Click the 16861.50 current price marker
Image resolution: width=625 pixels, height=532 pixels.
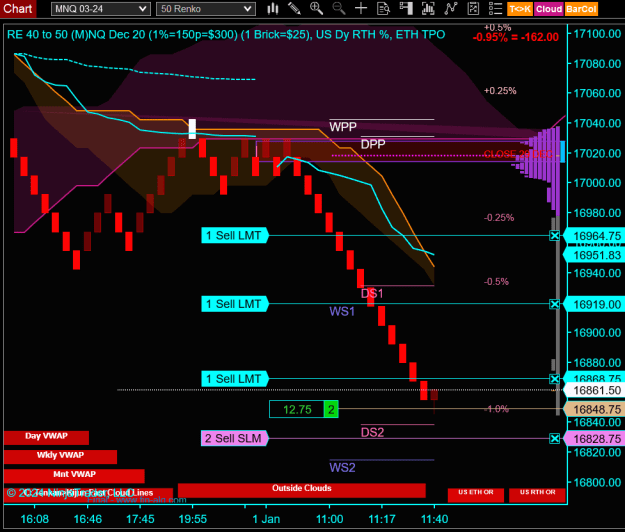pyautogui.click(x=596, y=390)
